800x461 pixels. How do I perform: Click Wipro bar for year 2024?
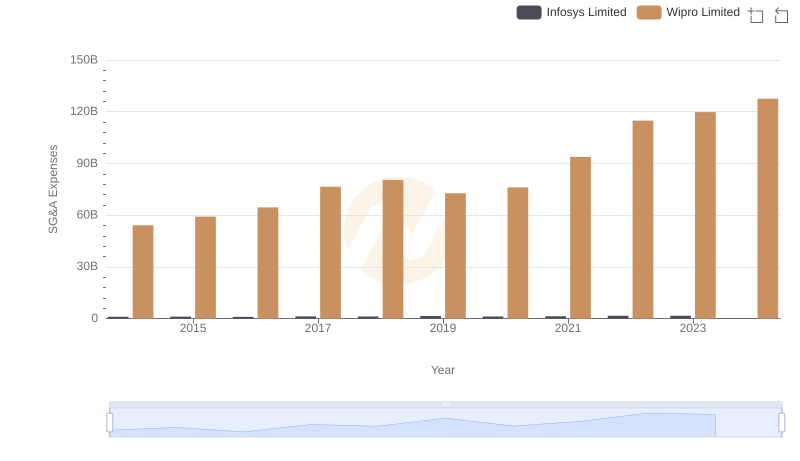pos(768,209)
